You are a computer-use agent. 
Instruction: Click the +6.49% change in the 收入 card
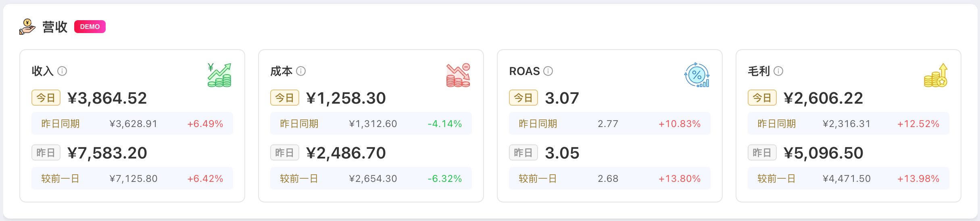[x=205, y=124]
